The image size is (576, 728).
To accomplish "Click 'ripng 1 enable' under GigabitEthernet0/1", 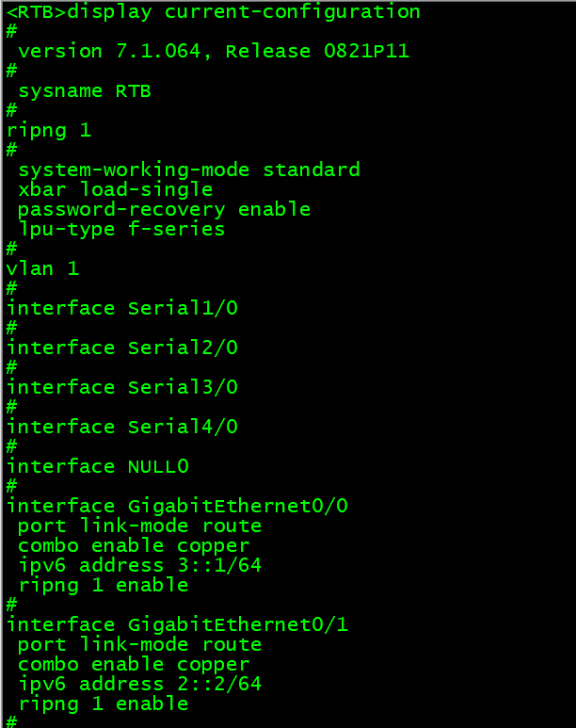I will (103, 704).
